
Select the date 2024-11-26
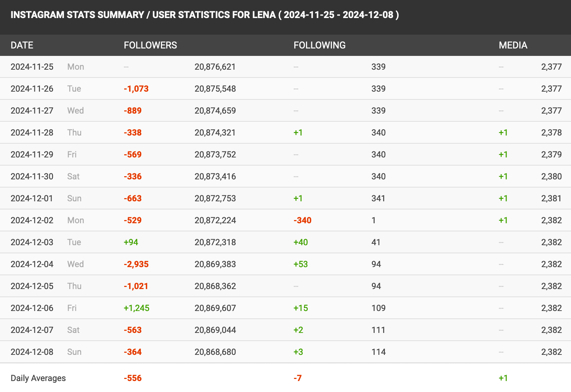coord(32,89)
